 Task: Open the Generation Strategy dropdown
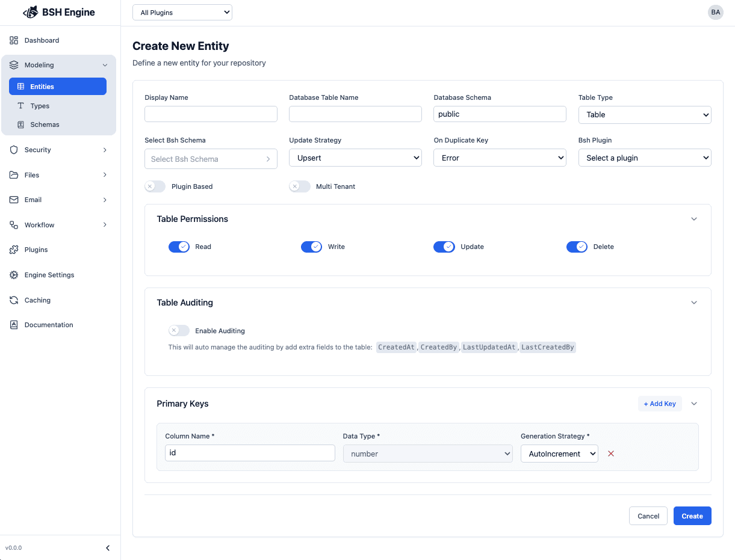click(x=559, y=454)
